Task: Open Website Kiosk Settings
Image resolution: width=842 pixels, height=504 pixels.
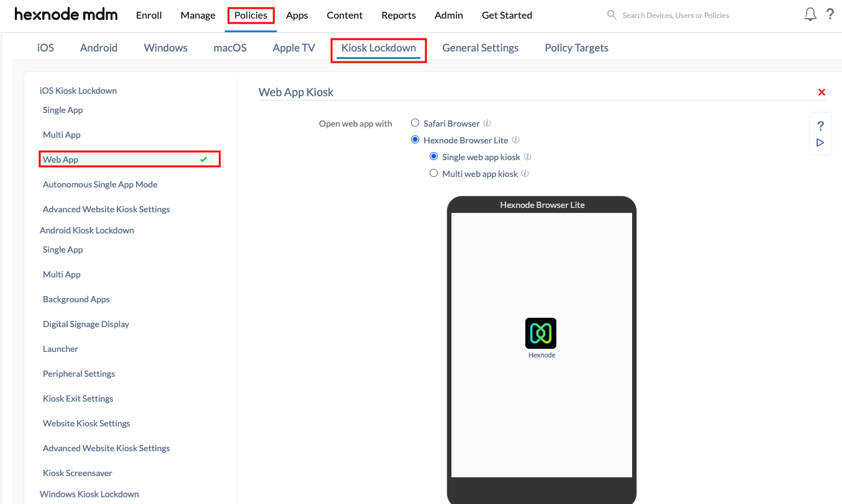Action: click(86, 423)
